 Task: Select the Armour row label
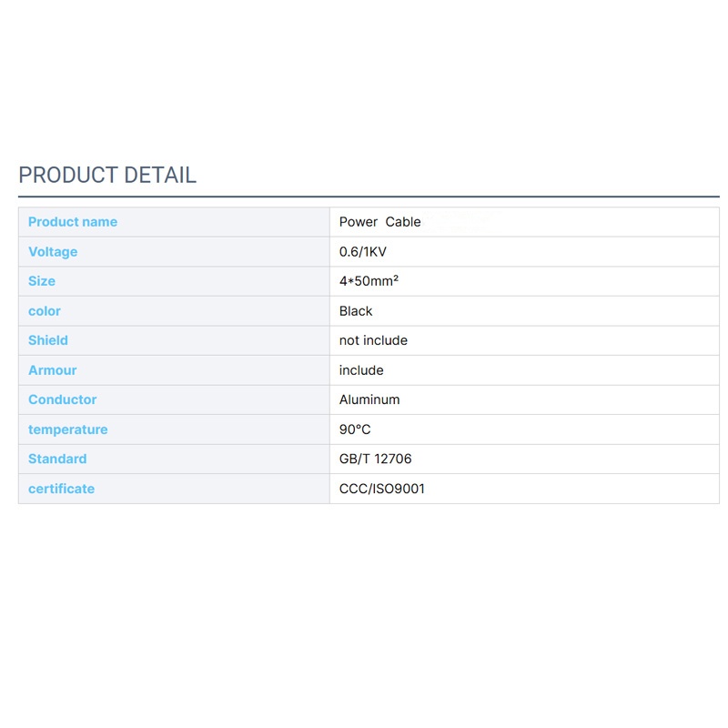click(x=53, y=370)
